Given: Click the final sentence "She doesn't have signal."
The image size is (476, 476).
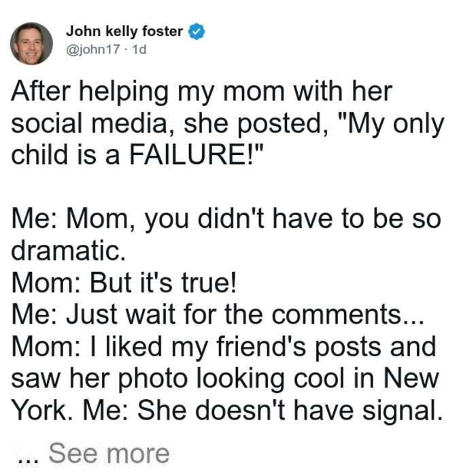Looking at the screenshot, I should [290, 411].
